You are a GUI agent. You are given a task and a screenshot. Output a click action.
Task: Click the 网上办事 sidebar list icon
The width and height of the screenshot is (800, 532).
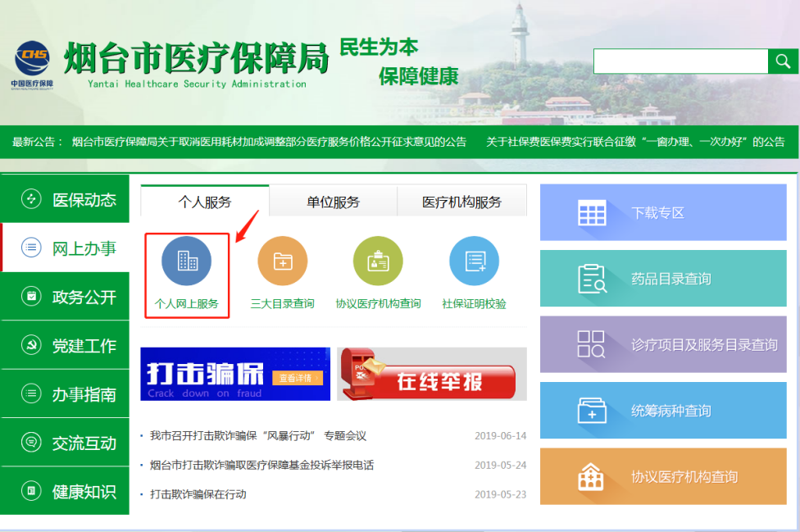[x=31, y=248]
